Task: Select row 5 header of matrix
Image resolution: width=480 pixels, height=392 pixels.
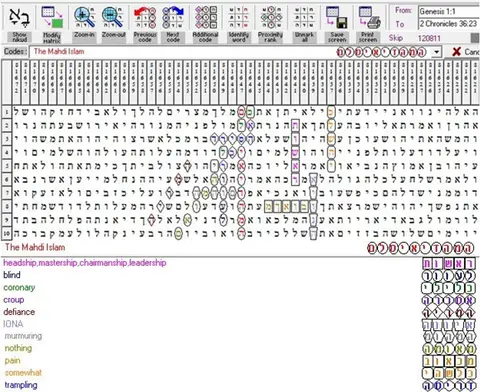Action: (x=6, y=166)
